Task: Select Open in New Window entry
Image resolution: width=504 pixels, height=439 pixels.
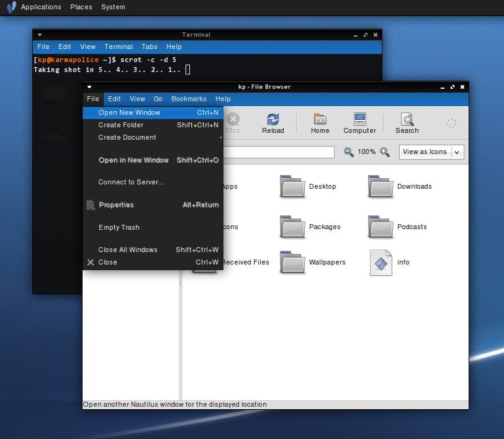Action: pos(153,160)
